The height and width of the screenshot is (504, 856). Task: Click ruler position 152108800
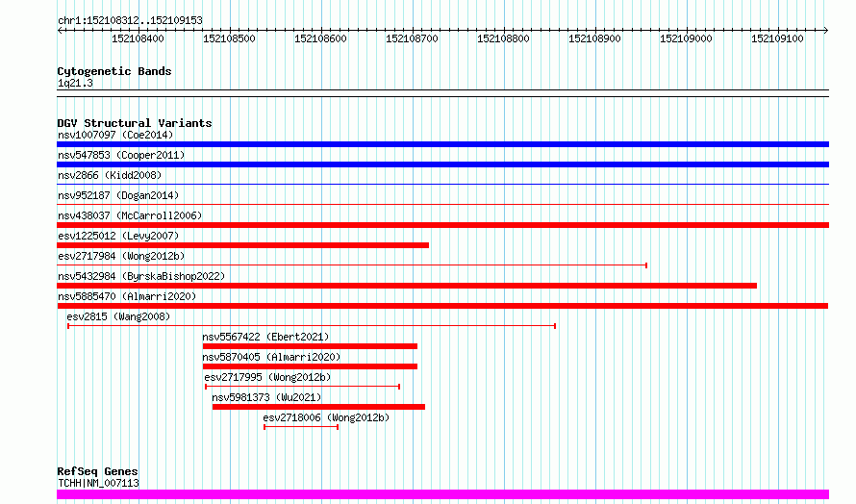(x=503, y=38)
